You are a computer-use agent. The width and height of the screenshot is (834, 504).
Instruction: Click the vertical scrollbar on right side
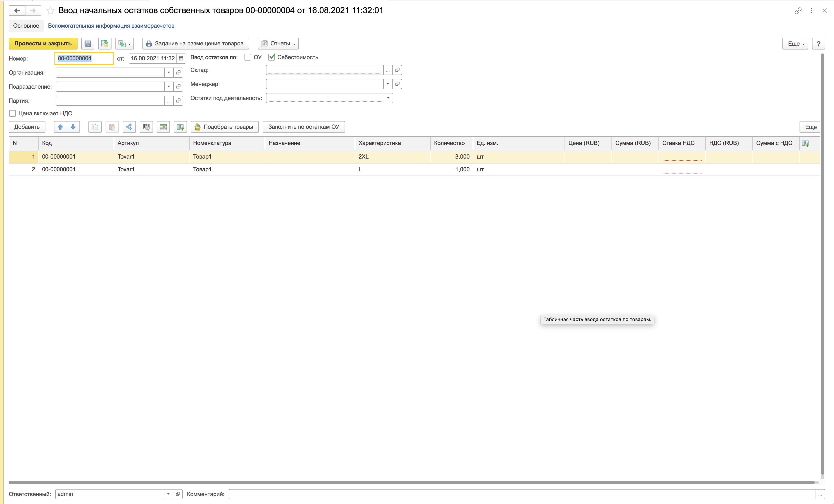(x=822, y=264)
